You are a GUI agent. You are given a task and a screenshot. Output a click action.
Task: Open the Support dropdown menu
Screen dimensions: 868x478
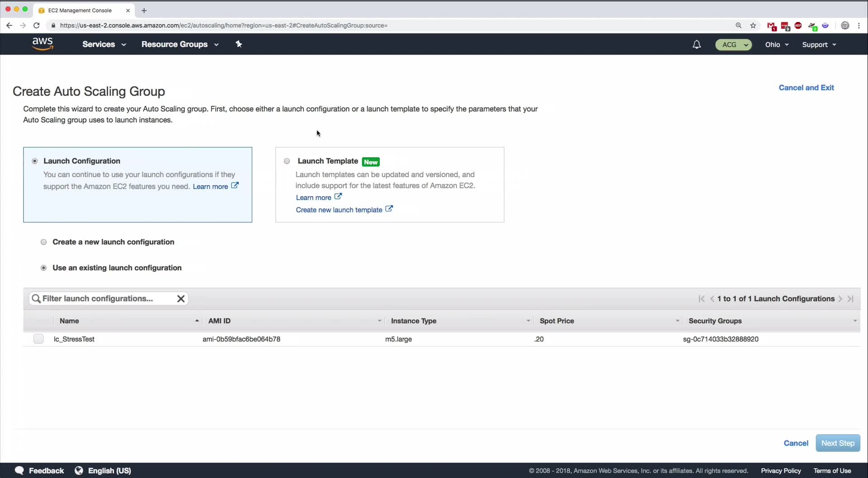point(819,45)
